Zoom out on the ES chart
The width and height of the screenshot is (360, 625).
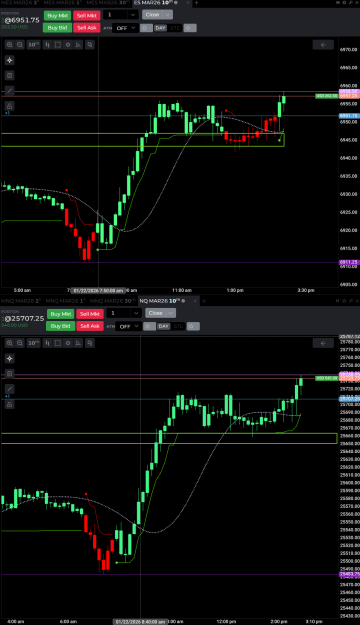(20, 45)
